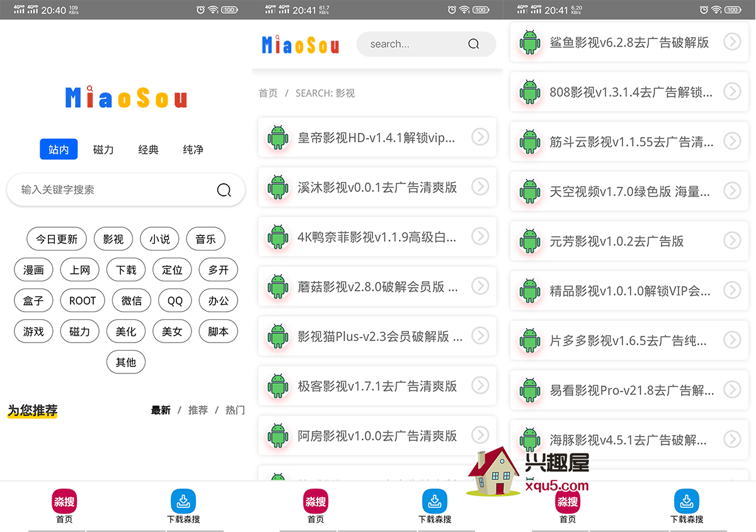This screenshot has height=532, width=756.
Task: Pick the 办公 category tag
Action: 219,301
